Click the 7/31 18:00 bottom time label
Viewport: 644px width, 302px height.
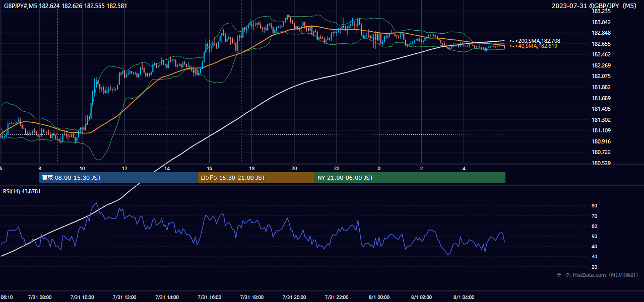tap(252, 297)
